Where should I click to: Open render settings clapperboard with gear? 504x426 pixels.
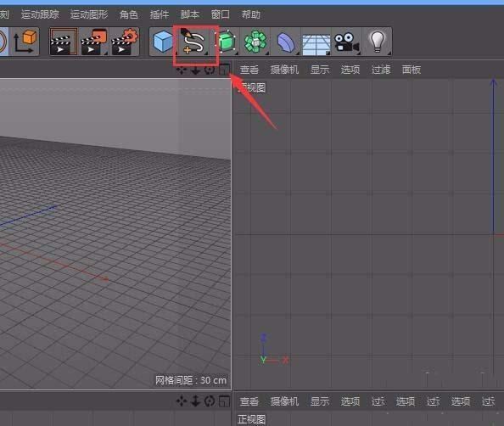point(125,42)
